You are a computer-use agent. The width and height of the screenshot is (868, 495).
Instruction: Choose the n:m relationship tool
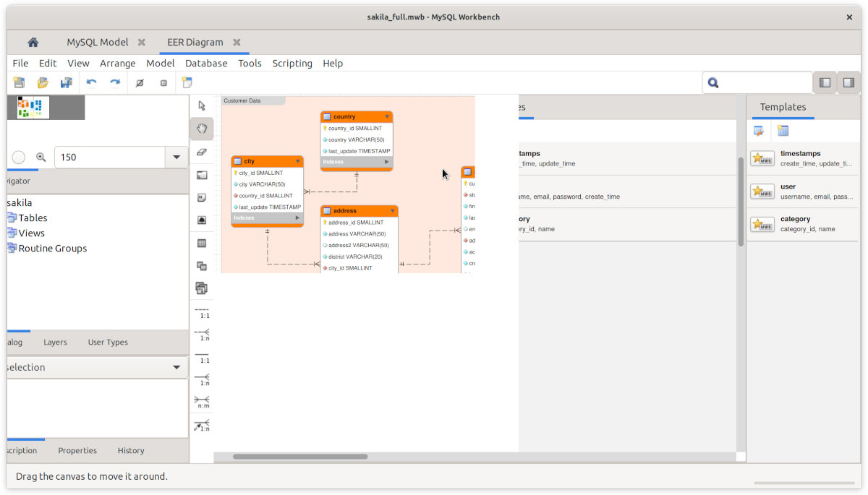(202, 400)
